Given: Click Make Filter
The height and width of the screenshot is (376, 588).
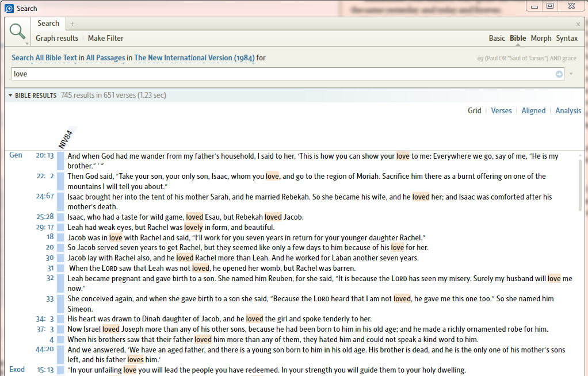Looking at the screenshot, I should coord(105,39).
